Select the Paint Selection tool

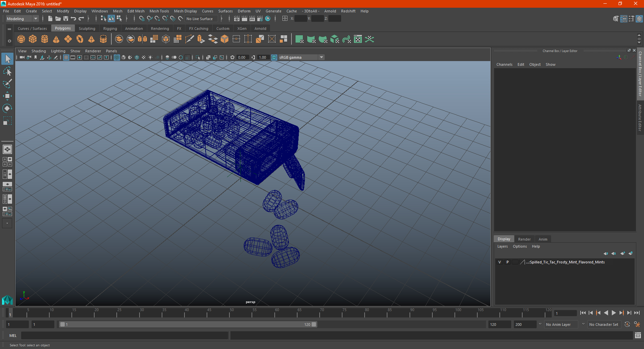click(7, 84)
